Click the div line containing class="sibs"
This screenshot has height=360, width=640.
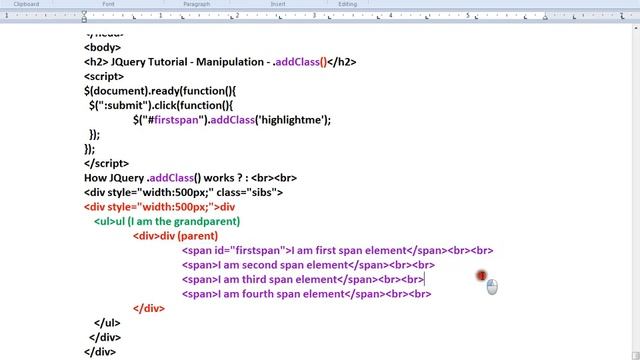pyautogui.click(x=183, y=193)
